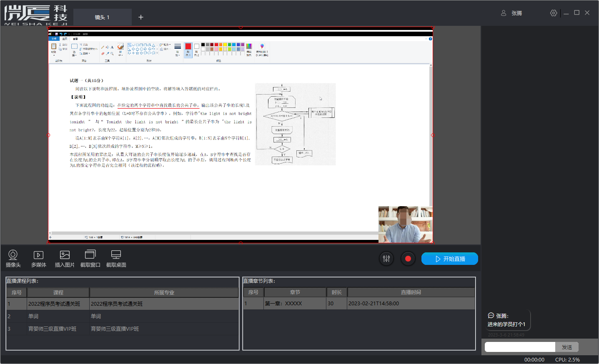Click the 课程 column header
This screenshot has height=364, width=599.
click(58, 292)
